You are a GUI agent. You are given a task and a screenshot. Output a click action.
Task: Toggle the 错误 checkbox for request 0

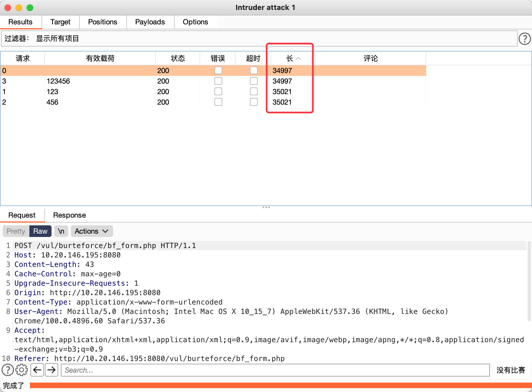218,70
